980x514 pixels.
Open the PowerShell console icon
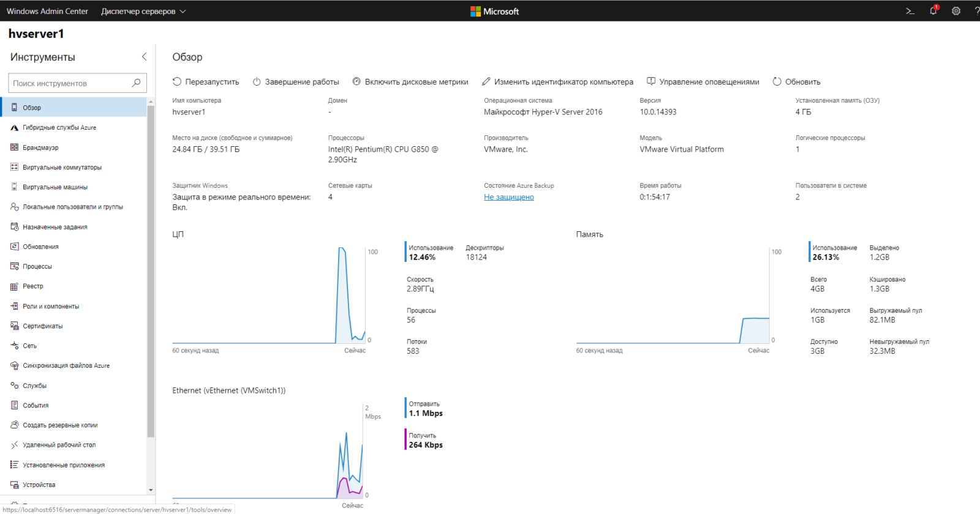tap(910, 11)
